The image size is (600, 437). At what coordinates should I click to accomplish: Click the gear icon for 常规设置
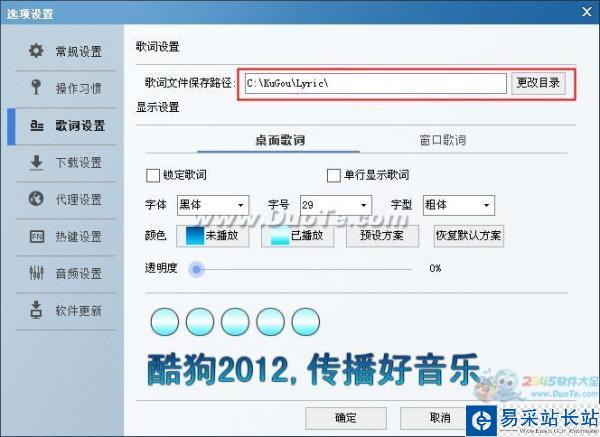tap(36, 51)
